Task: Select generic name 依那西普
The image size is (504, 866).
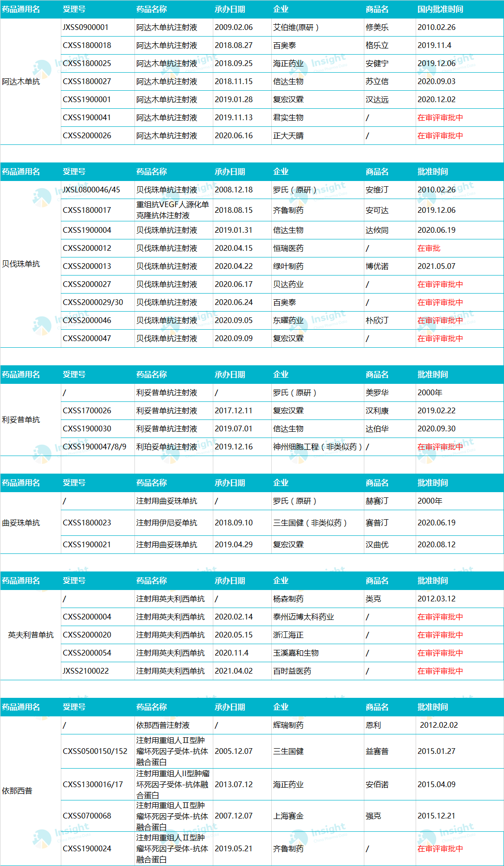Action: click(17, 791)
